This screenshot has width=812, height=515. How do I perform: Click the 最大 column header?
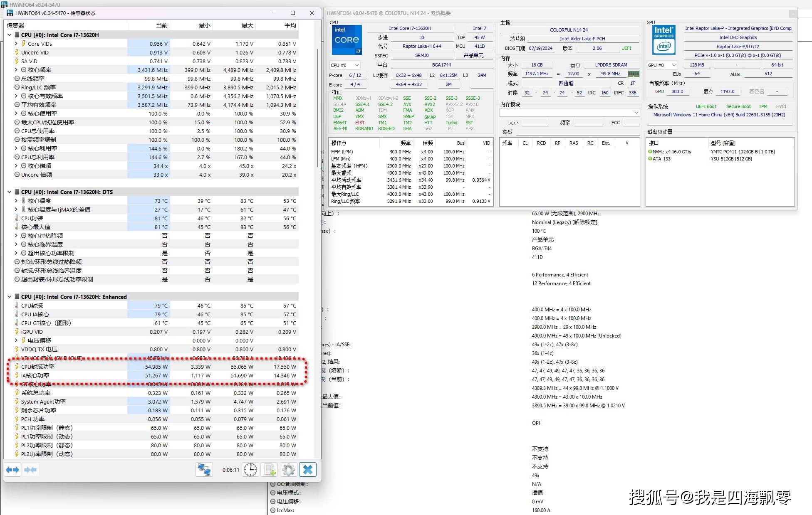(234, 25)
